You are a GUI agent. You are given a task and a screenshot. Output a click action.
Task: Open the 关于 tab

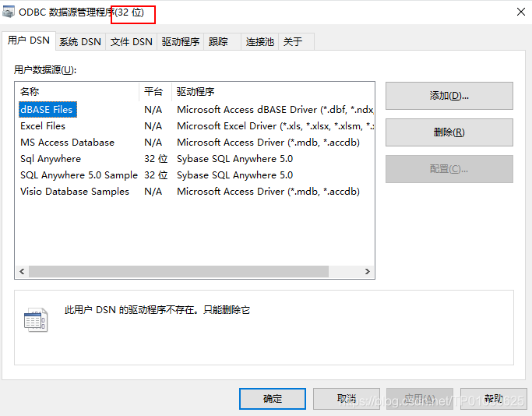[x=296, y=42]
